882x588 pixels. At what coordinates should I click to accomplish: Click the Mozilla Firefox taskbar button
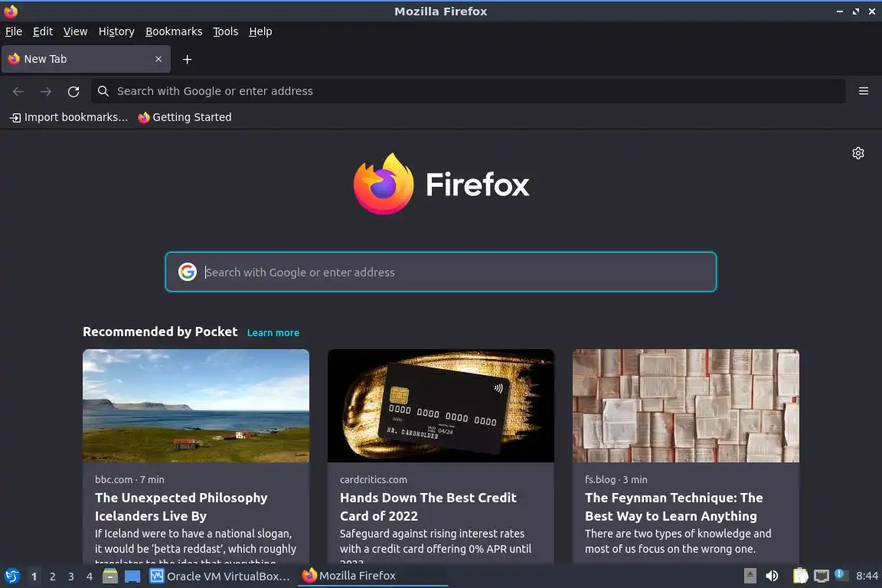point(372,576)
